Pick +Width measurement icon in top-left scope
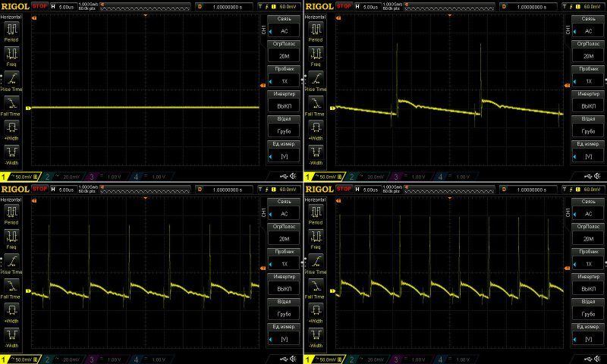 click(11, 128)
